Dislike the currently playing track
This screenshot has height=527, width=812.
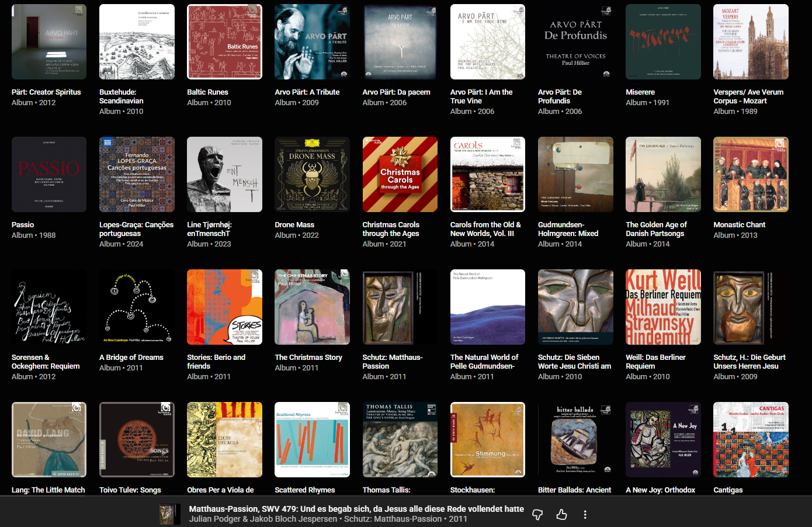pyautogui.click(x=537, y=514)
